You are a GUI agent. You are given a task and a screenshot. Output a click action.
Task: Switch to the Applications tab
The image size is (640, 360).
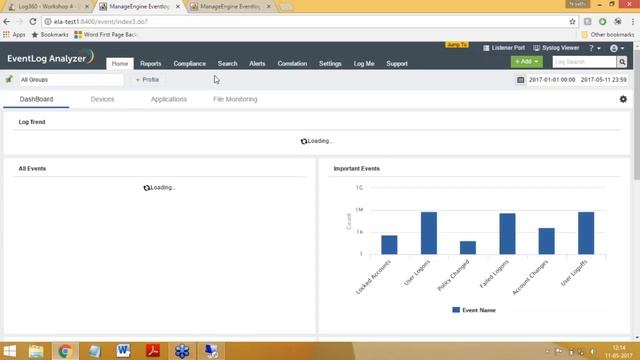169,99
